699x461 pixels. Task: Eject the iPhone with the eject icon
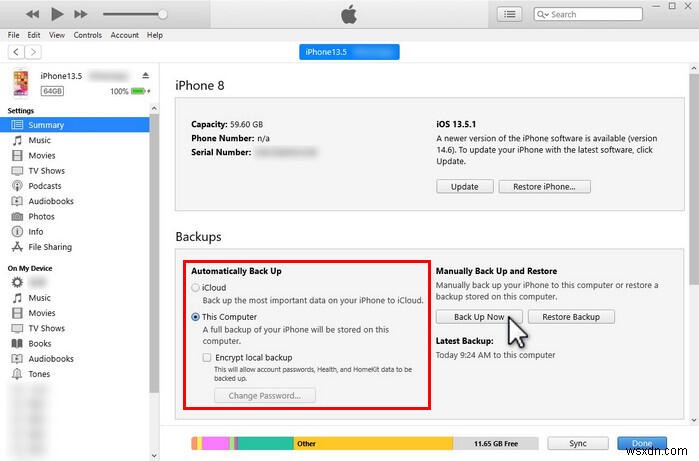click(x=145, y=75)
